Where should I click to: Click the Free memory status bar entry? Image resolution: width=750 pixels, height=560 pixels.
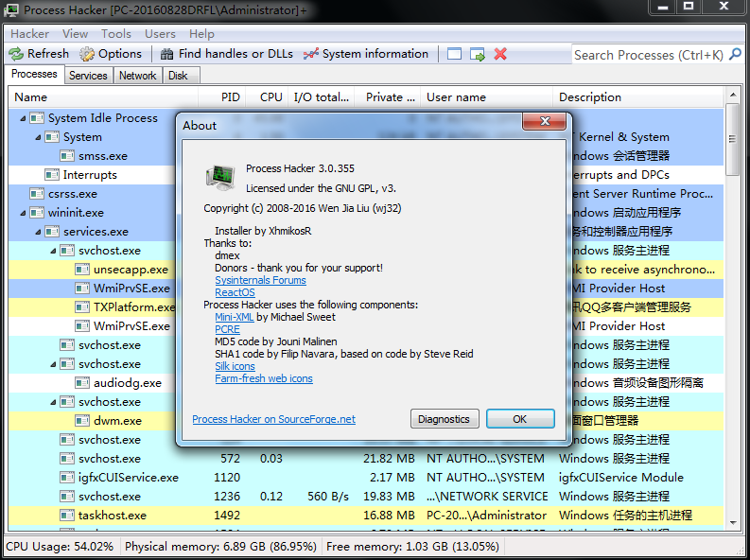coord(412,547)
